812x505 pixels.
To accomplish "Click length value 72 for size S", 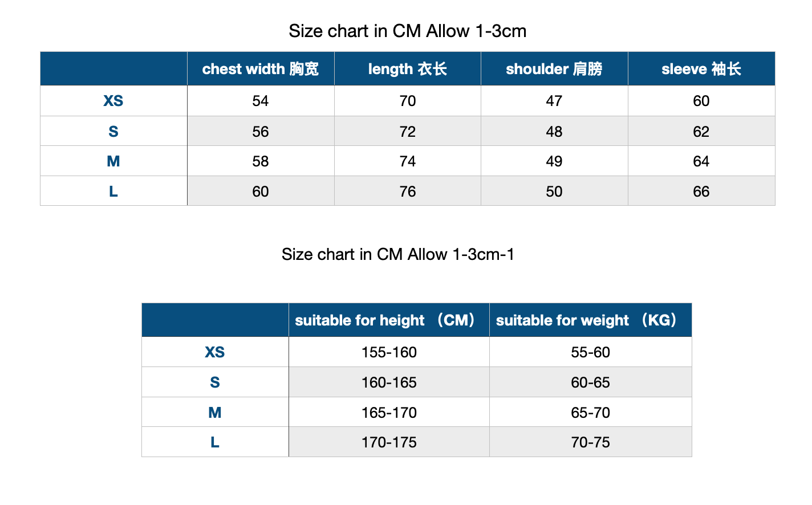I will [x=408, y=132].
